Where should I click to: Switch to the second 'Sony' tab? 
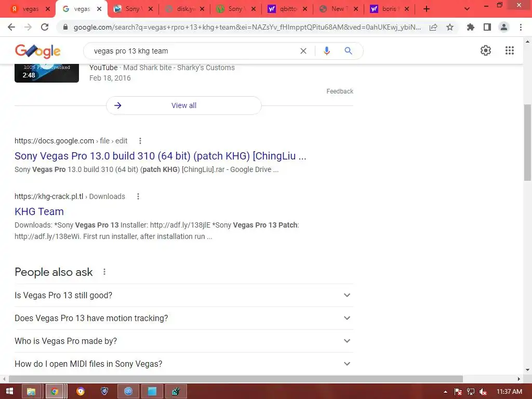point(235,9)
